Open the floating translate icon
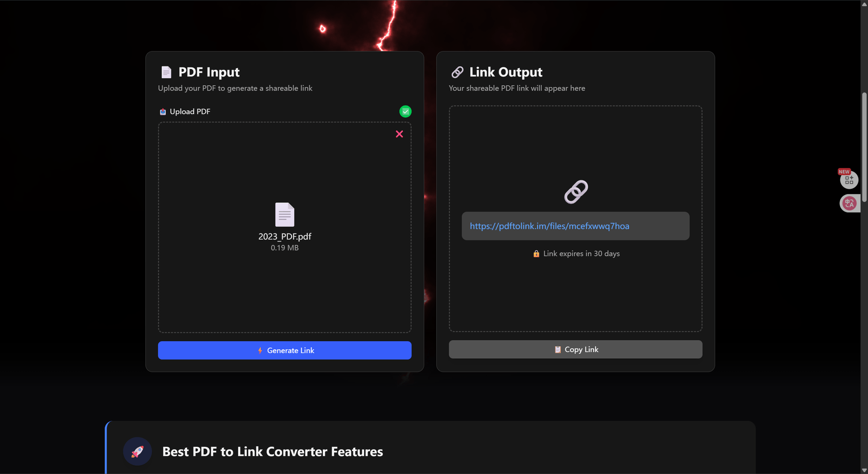Screen dimensions: 868x474 [849, 203]
